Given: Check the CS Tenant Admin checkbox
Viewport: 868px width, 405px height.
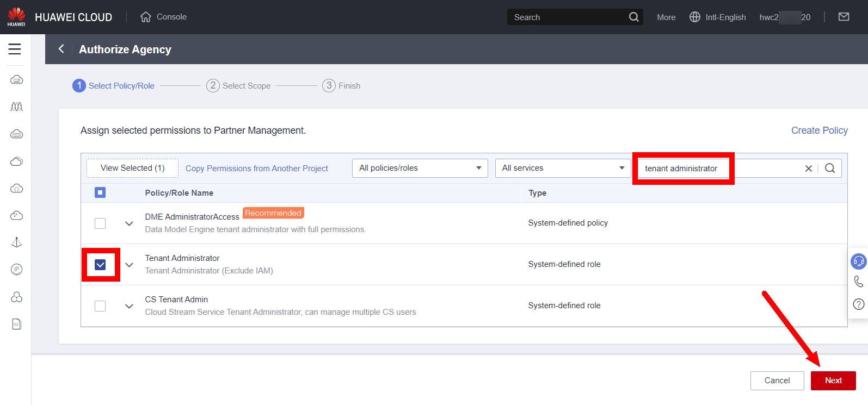Looking at the screenshot, I should (x=100, y=306).
